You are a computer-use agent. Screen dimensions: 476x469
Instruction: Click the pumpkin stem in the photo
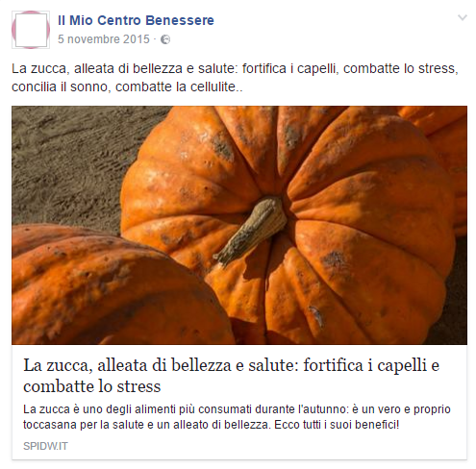coord(252,230)
